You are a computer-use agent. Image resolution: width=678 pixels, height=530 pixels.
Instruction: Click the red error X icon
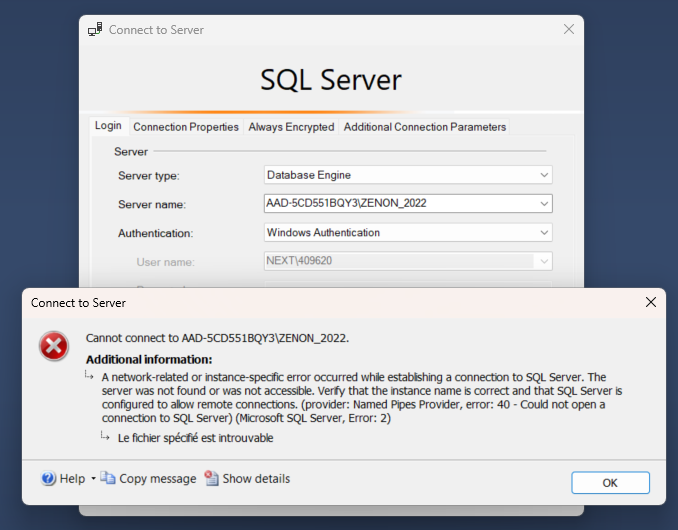point(53,346)
